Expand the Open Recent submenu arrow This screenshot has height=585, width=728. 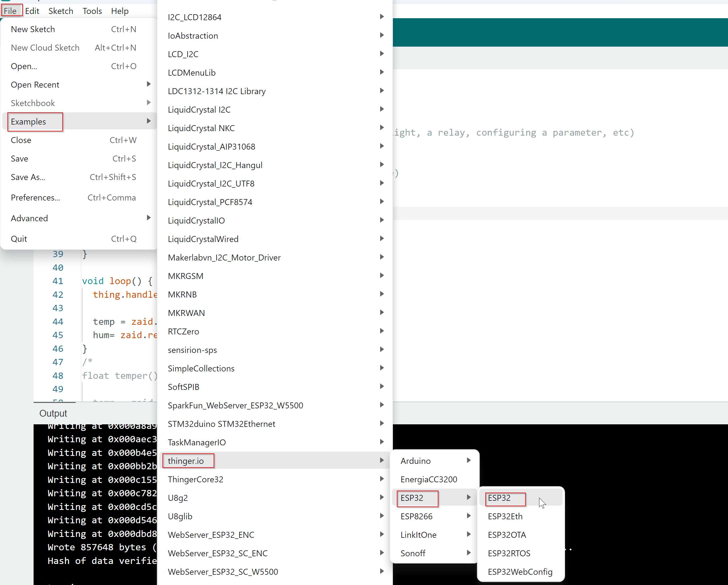coord(149,84)
